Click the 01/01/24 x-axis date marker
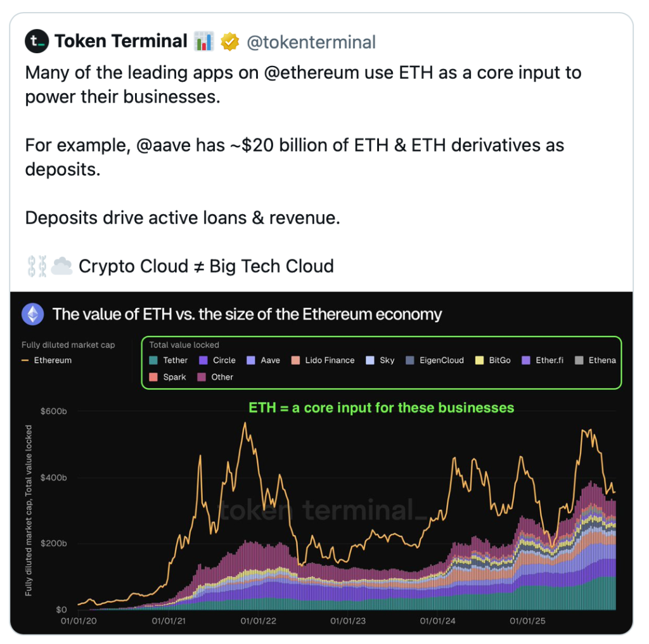This screenshot has height=644, width=649. [x=437, y=621]
